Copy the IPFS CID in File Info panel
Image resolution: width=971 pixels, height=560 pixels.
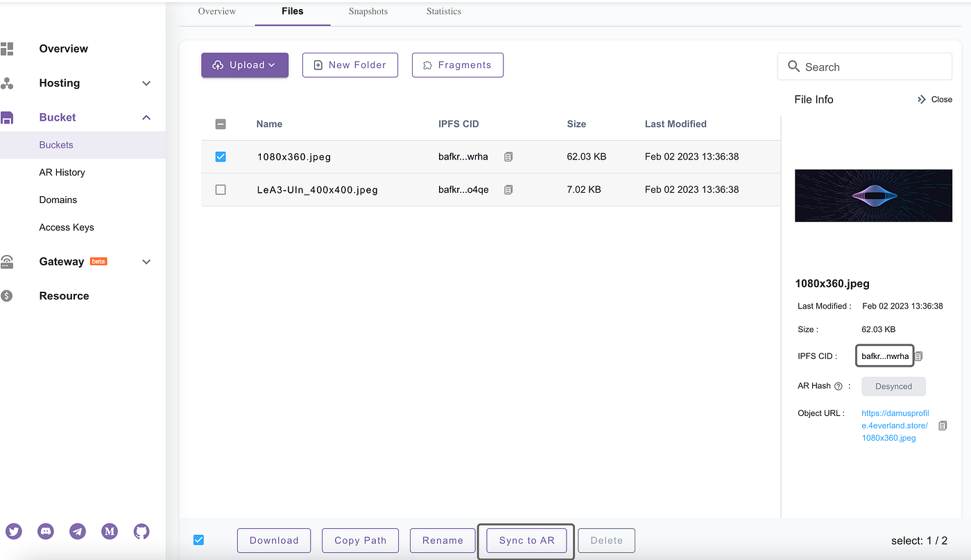click(x=918, y=356)
